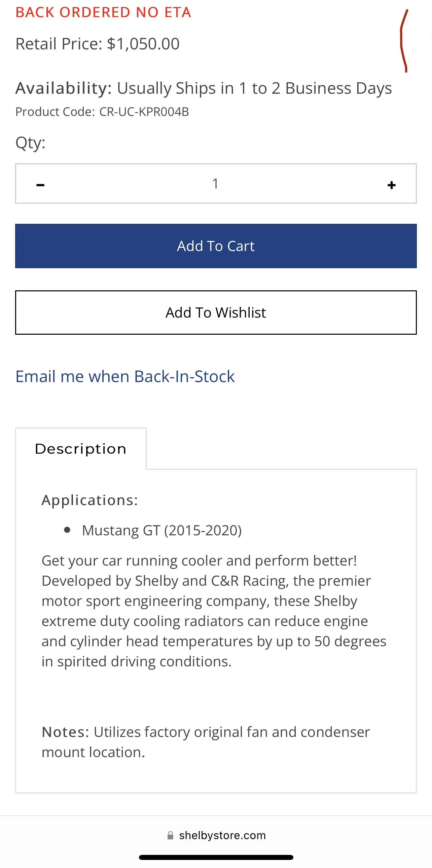Click the Retail Price $1,050.00 text

pyautogui.click(x=98, y=44)
